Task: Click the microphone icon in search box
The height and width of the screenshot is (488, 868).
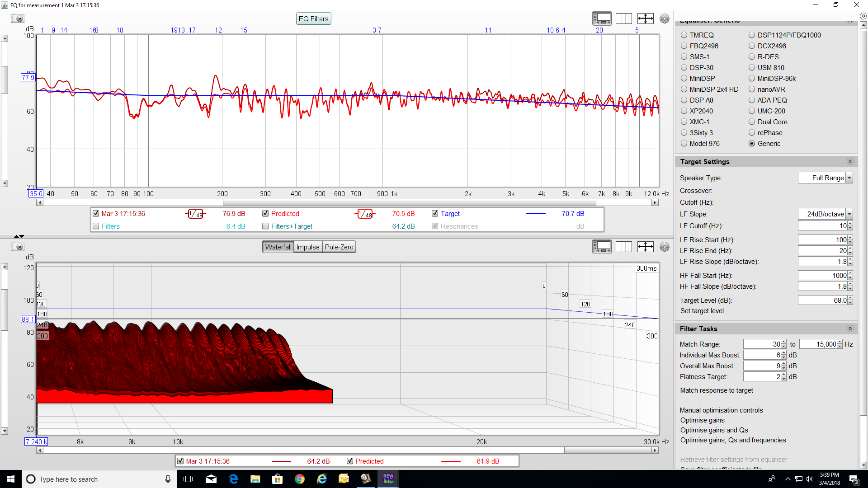Action: tap(168, 479)
